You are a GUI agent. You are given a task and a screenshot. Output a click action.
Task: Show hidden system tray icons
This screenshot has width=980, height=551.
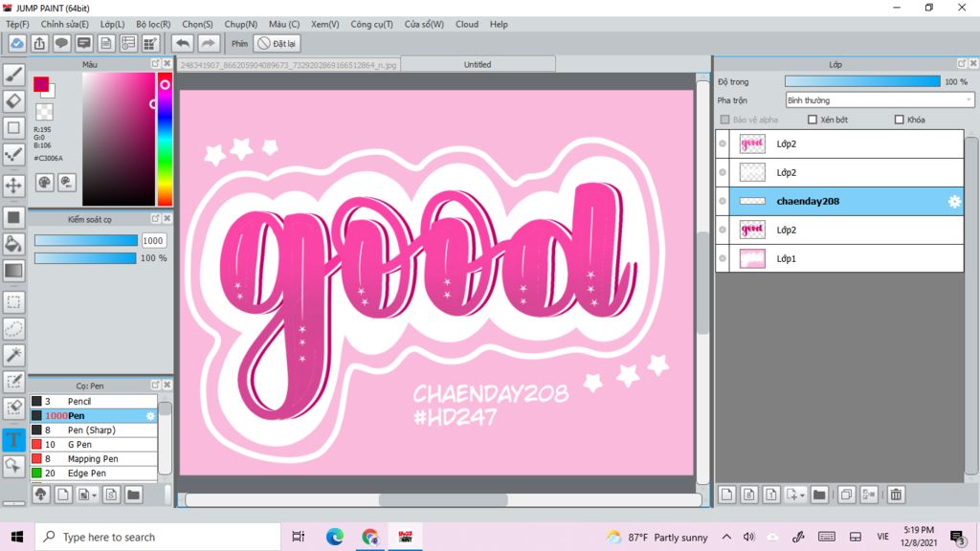coord(726,537)
